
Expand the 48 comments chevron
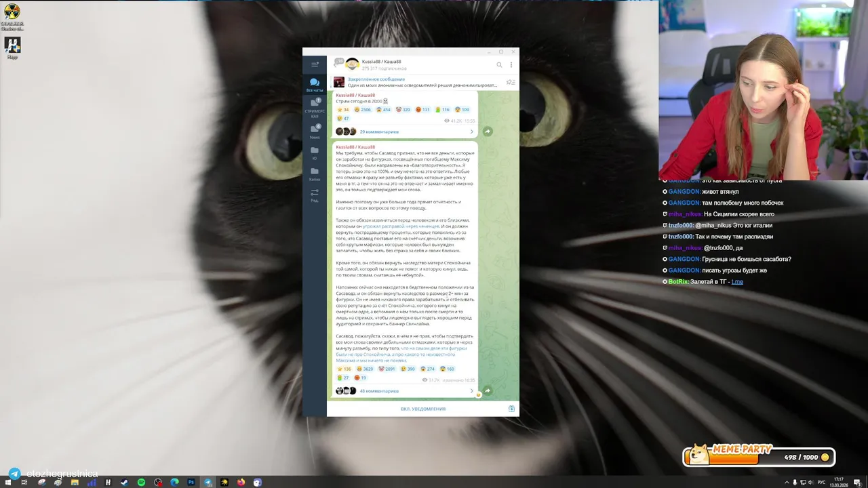tap(472, 391)
